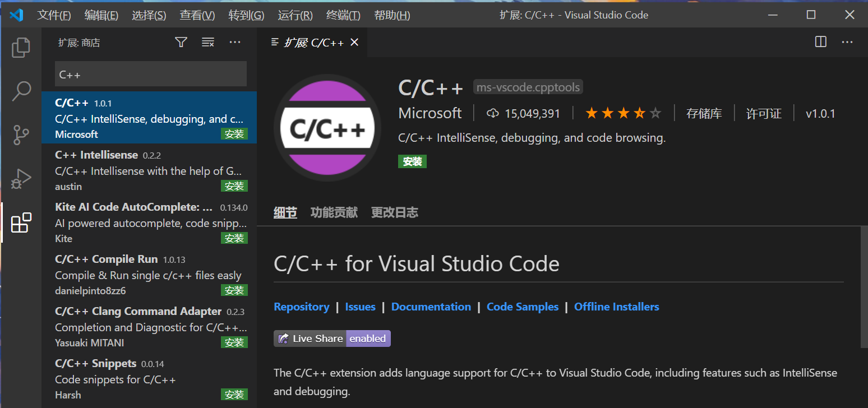The image size is (868, 408).
Task: Open the Run and Debug view
Action: point(21,179)
